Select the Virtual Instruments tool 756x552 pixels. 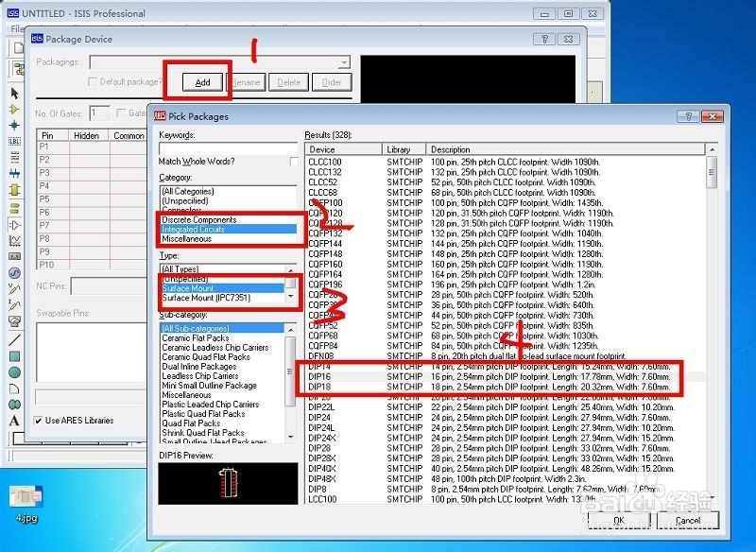pos(14,321)
